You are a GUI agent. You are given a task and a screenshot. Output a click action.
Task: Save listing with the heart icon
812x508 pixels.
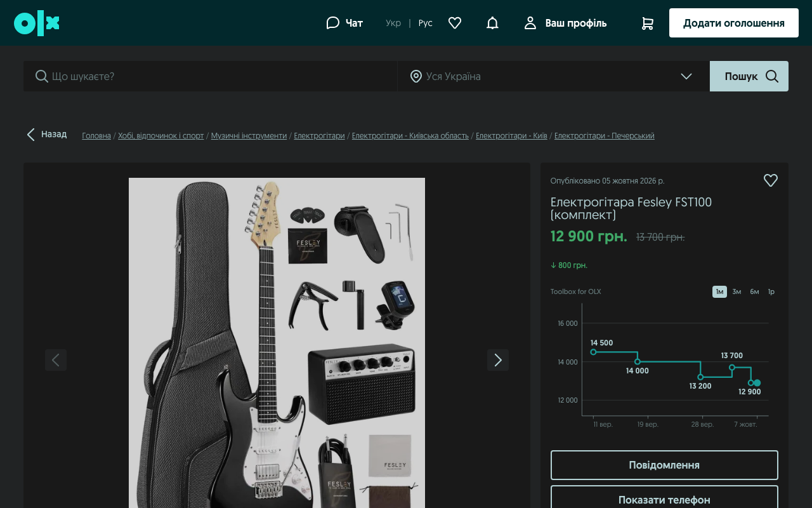coord(771,180)
